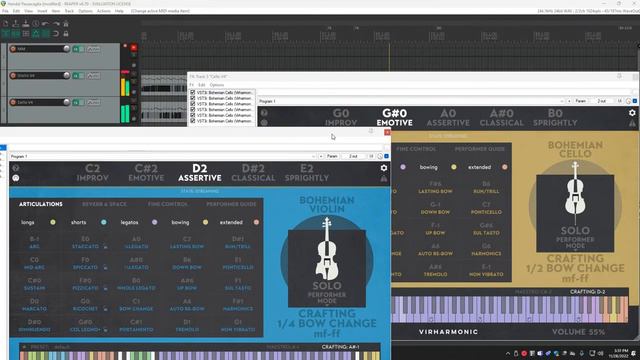Select the C#2 EMOTIVE style in Violin

(146, 173)
